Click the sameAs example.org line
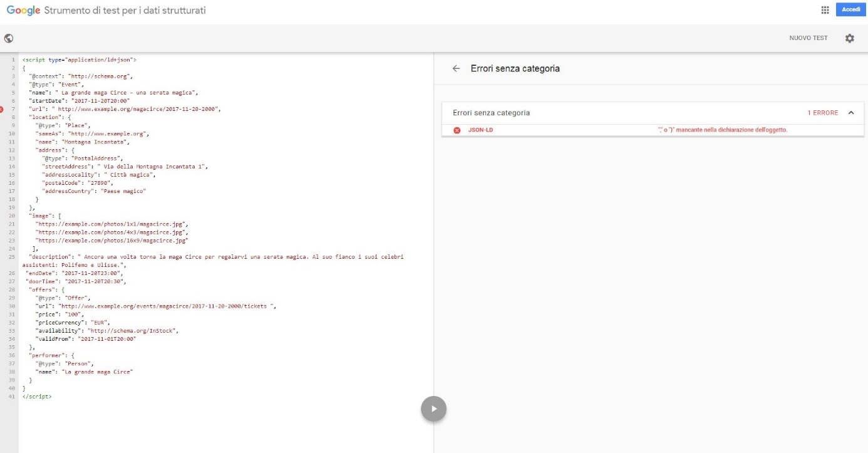868x453 pixels. (93, 133)
